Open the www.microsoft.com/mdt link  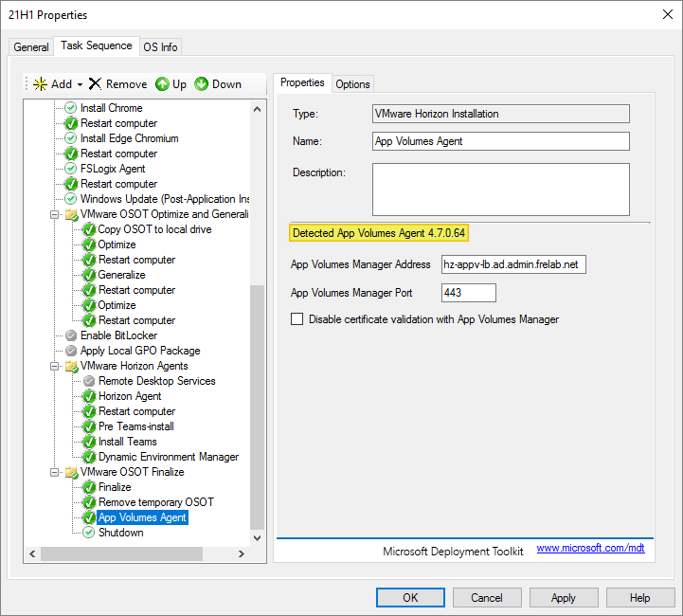(590, 549)
